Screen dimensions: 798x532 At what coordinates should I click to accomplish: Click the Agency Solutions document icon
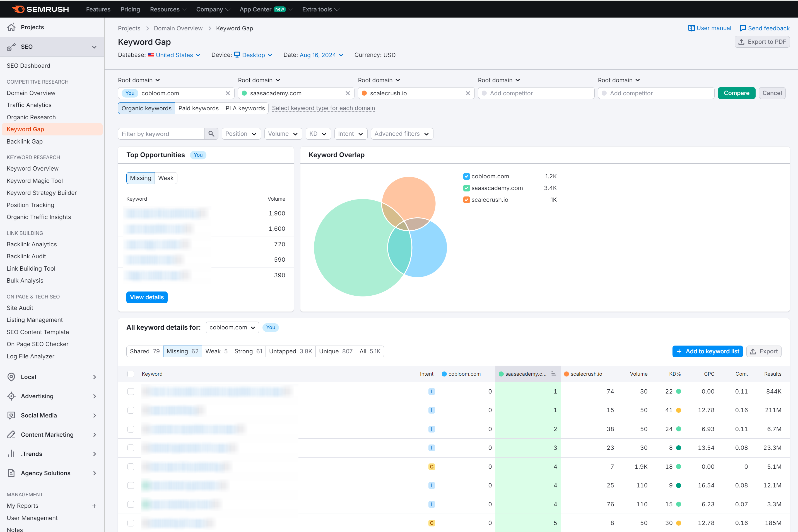(11, 473)
